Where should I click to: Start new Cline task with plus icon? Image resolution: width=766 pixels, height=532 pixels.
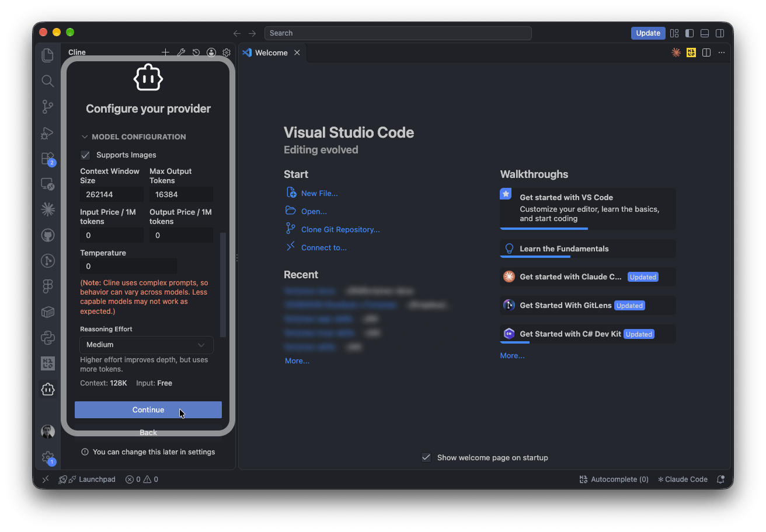tap(165, 52)
